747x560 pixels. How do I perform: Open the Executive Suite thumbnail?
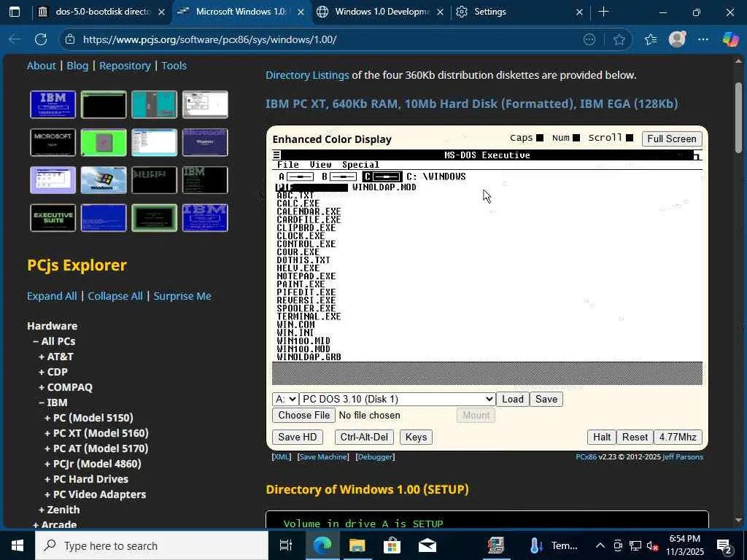pos(53,217)
